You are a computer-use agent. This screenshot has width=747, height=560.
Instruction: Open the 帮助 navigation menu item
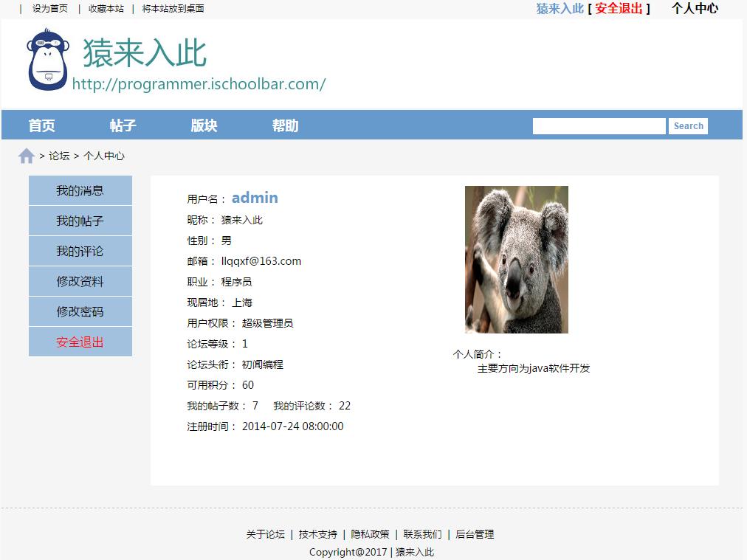[x=285, y=125]
